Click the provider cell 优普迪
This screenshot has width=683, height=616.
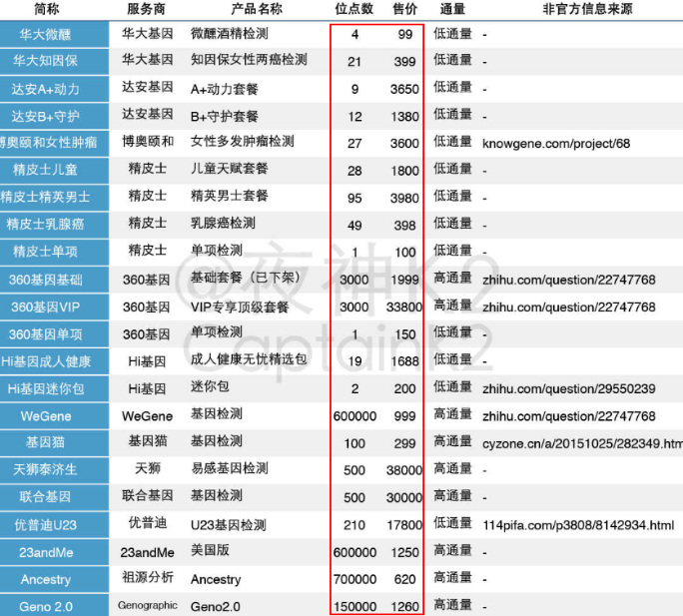(148, 523)
